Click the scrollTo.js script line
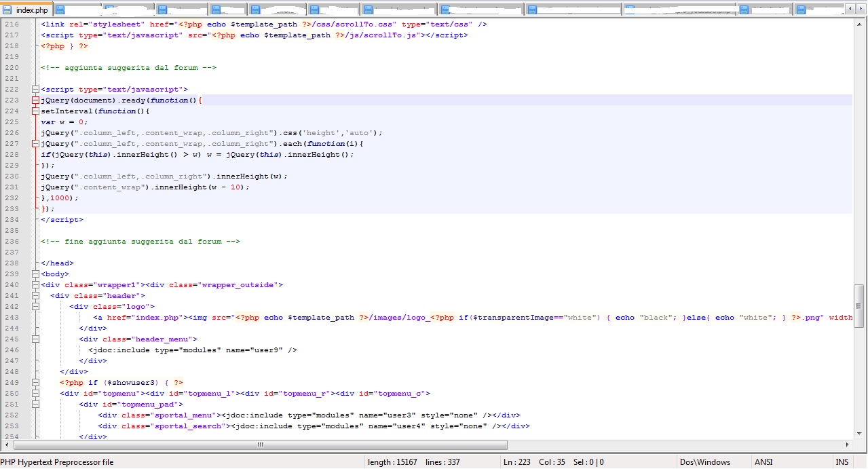Image resolution: width=868 pixels, height=469 pixels. [x=254, y=35]
